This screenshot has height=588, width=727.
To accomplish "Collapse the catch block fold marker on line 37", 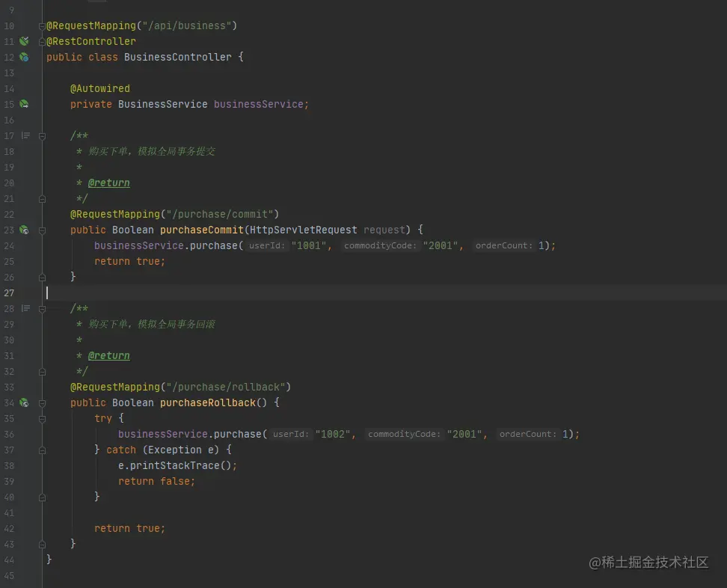I will click(x=42, y=450).
